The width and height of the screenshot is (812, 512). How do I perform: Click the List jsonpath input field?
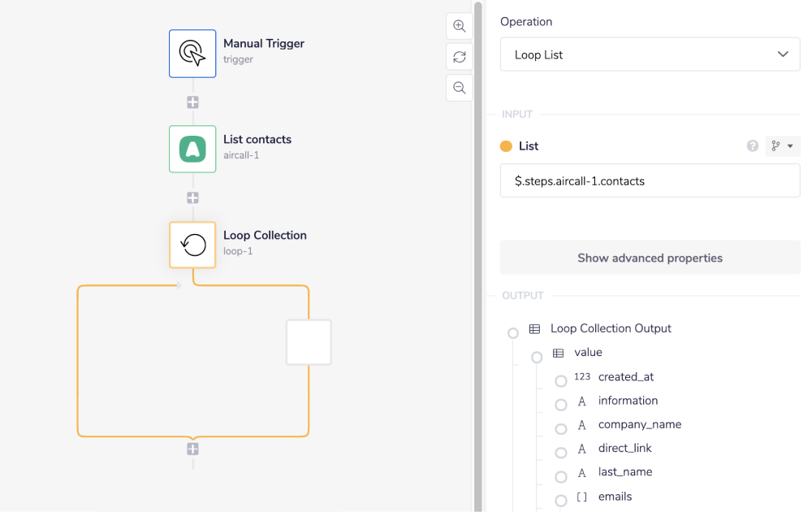pos(650,181)
